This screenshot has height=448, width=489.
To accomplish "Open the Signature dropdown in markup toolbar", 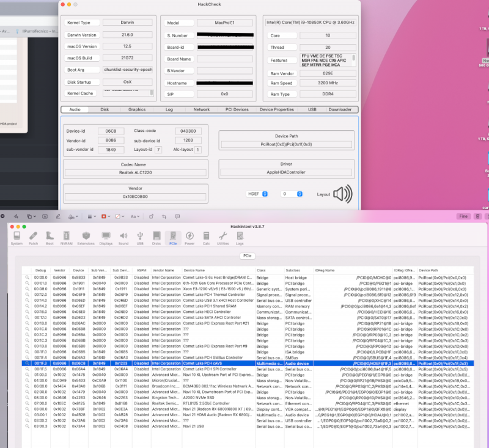I will (73, 216).
